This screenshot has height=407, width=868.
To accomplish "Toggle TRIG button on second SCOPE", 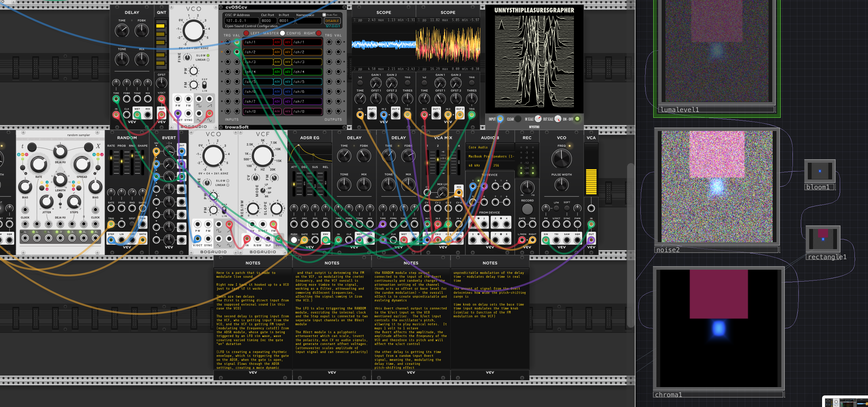I will click(x=471, y=83).
